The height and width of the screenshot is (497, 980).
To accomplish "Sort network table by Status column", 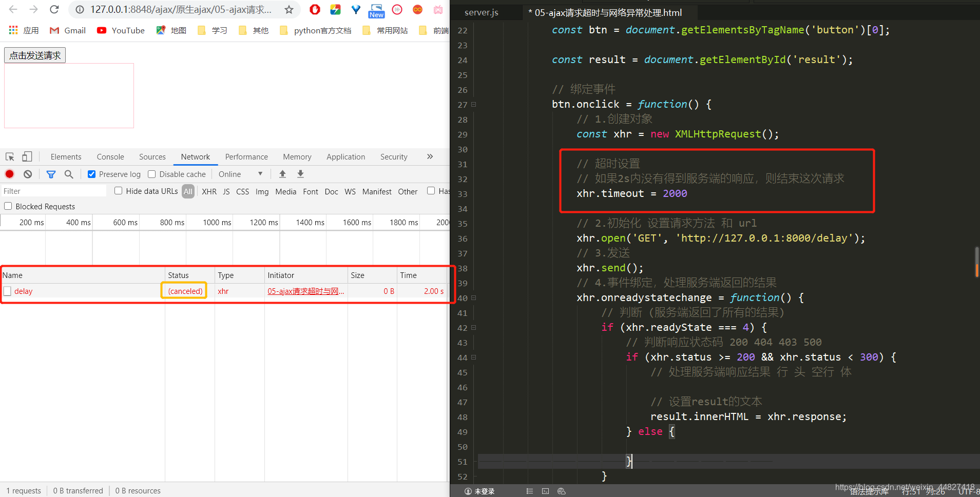I will [x=189, y=275].
